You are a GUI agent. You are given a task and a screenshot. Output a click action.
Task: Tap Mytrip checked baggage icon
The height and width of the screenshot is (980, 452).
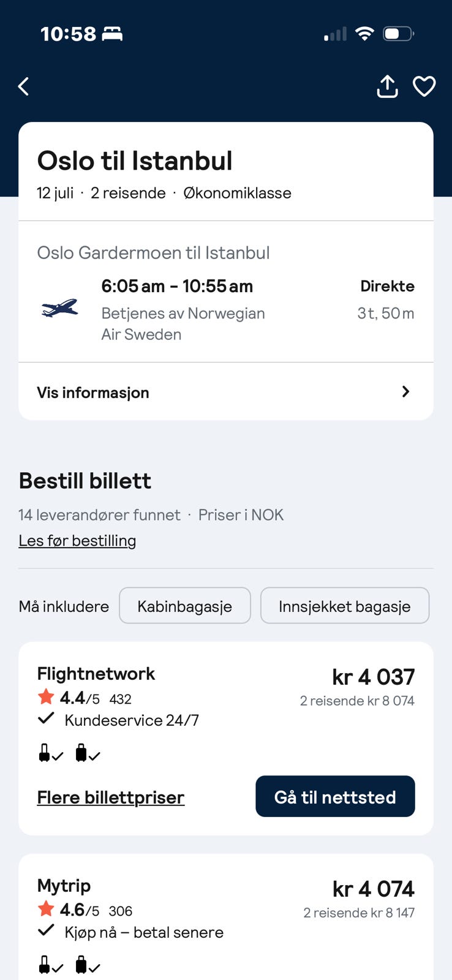(x=88, y=965)
